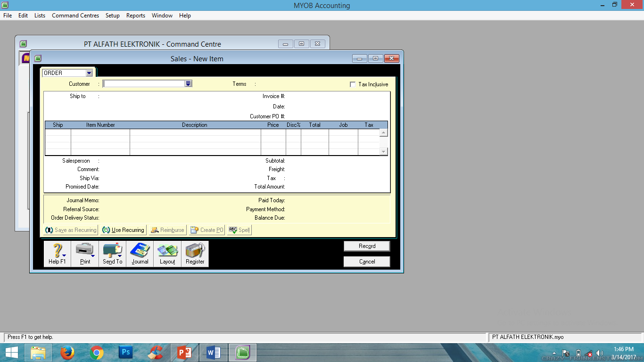644x362 pixels.
Task: Open the Journal icon
Action: 140,254
